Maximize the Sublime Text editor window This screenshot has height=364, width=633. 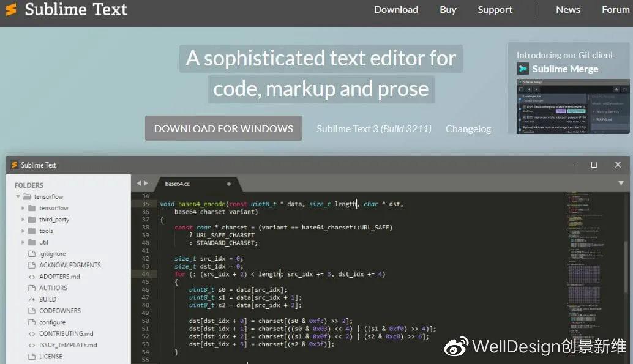click(x=594, y=165)
